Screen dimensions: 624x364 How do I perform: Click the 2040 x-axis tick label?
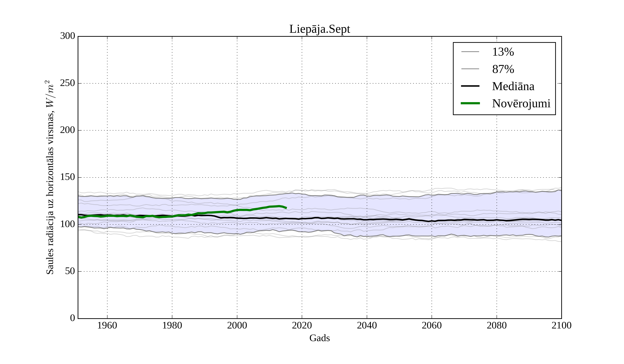click(x=367, y=325)
